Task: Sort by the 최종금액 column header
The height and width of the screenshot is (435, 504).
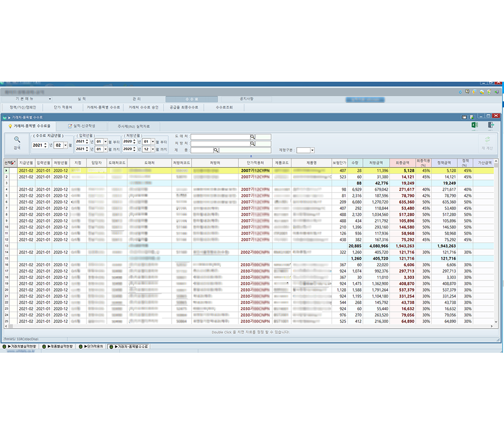Action: (401, 162)
